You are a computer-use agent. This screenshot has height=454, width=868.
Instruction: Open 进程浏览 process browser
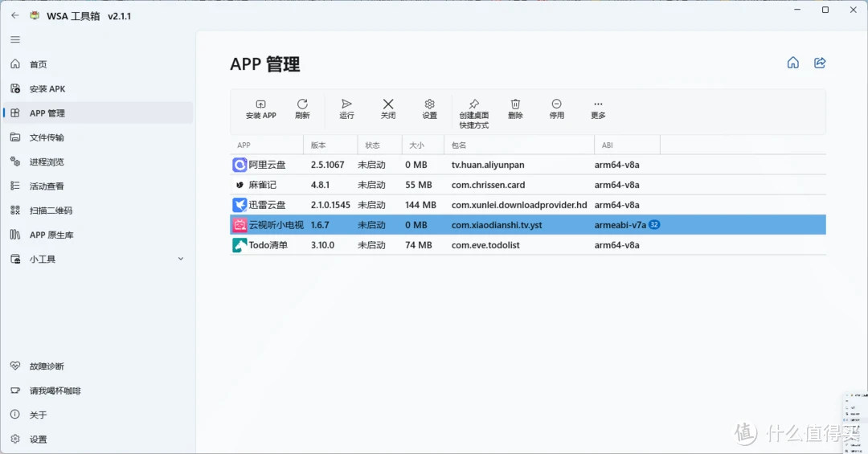point(98,162)
